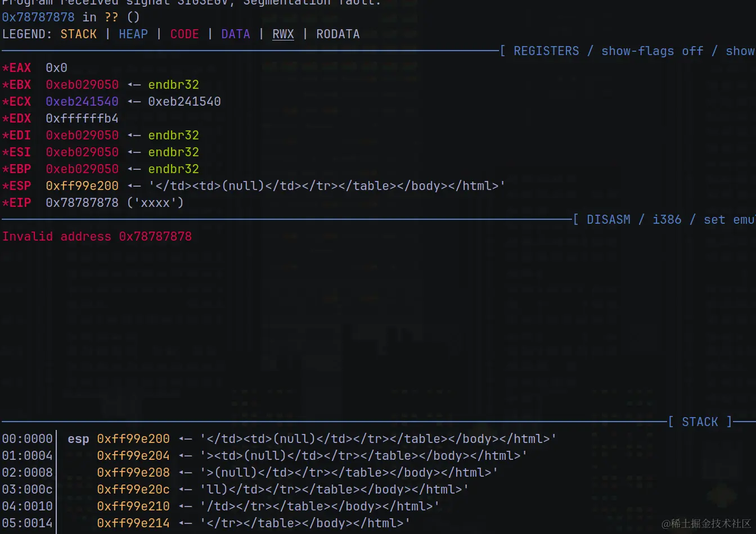Select stack offset 01:0004
756x534 pixels.
coord(27,456)
